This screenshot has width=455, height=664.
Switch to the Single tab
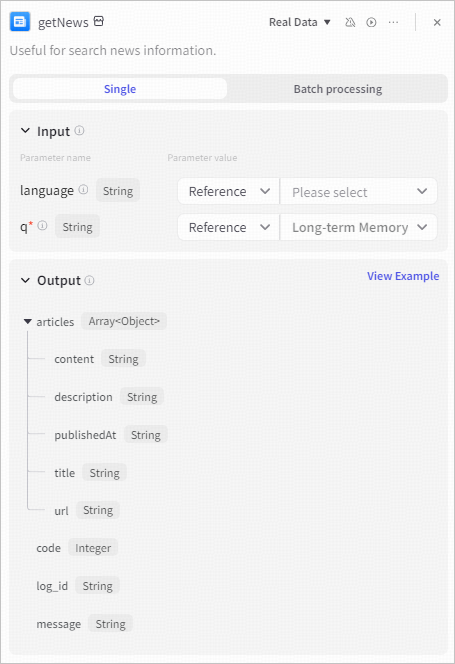coord(120,89)
